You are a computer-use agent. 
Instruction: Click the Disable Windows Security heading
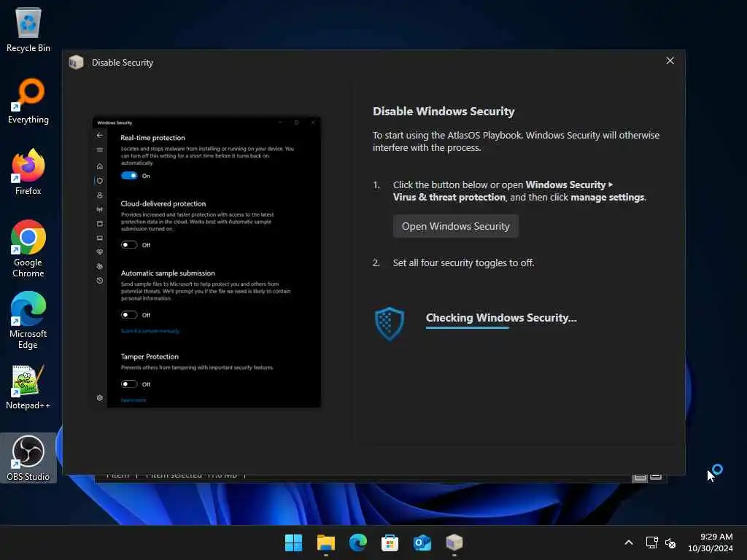click(444, 112)
